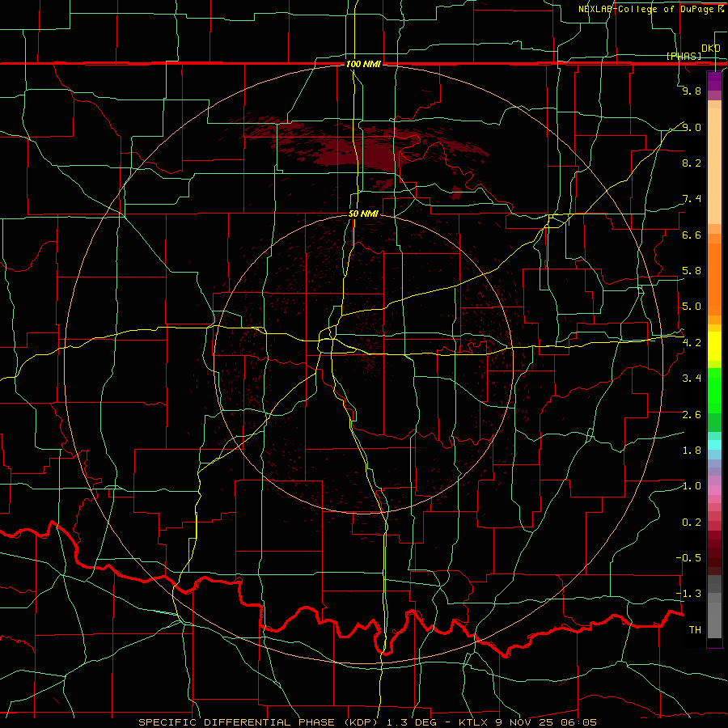
Task: Click the 1.0 value on the color scale
Action: (692, 486)
